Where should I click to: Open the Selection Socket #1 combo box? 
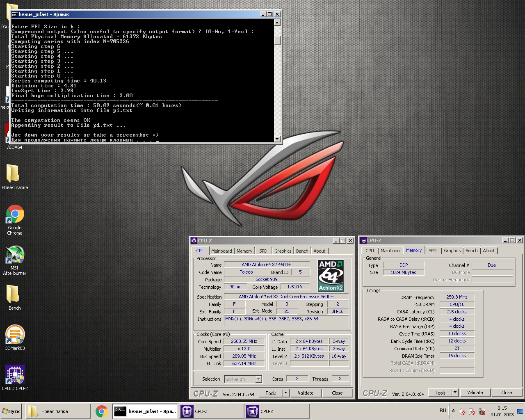pos(243,379)
